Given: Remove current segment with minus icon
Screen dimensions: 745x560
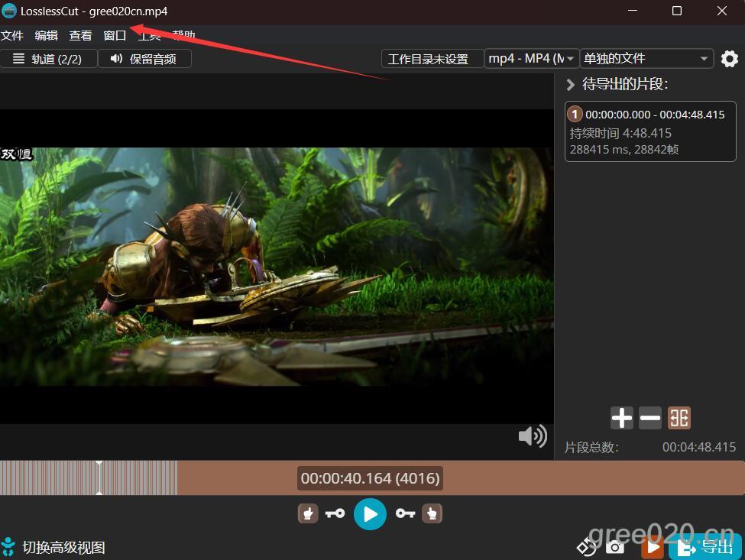Looking at the screenshot, I should coord(650,418).
